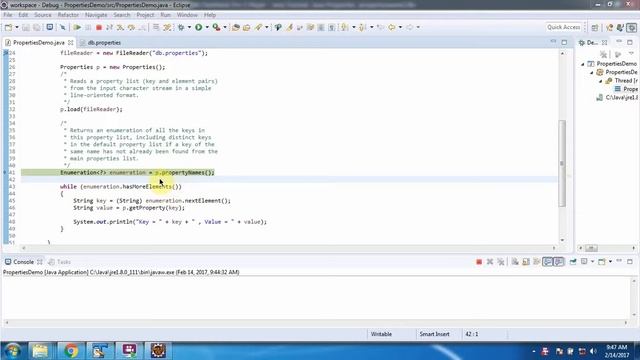
Task: Click the Windows Start button
Action: point(13,351)
